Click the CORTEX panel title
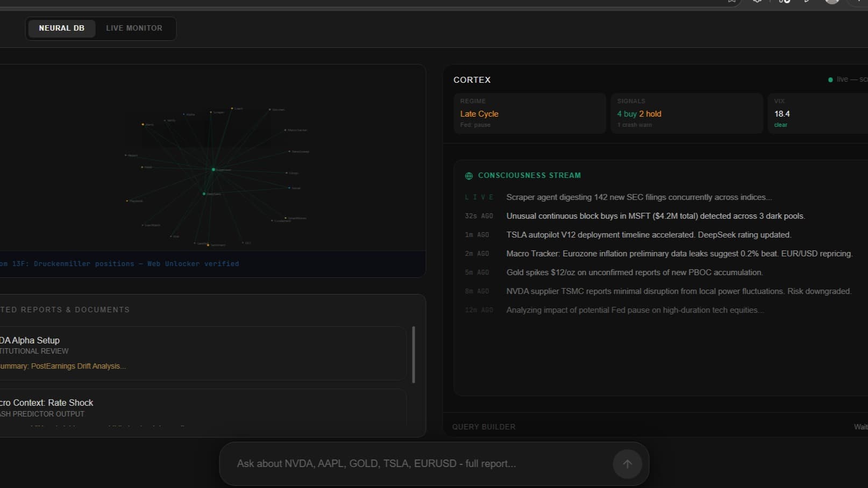Viewport: 868px width, 488px height. [x=472, y=80]
